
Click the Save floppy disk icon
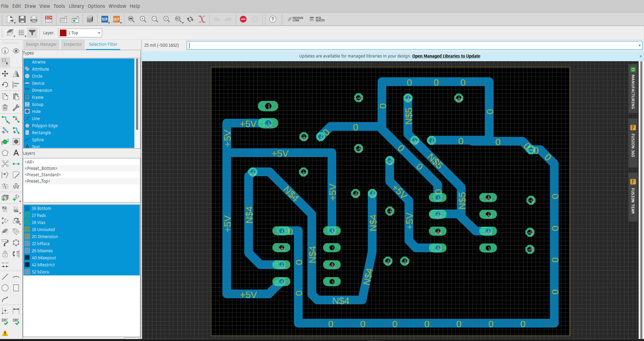point(22,19)
